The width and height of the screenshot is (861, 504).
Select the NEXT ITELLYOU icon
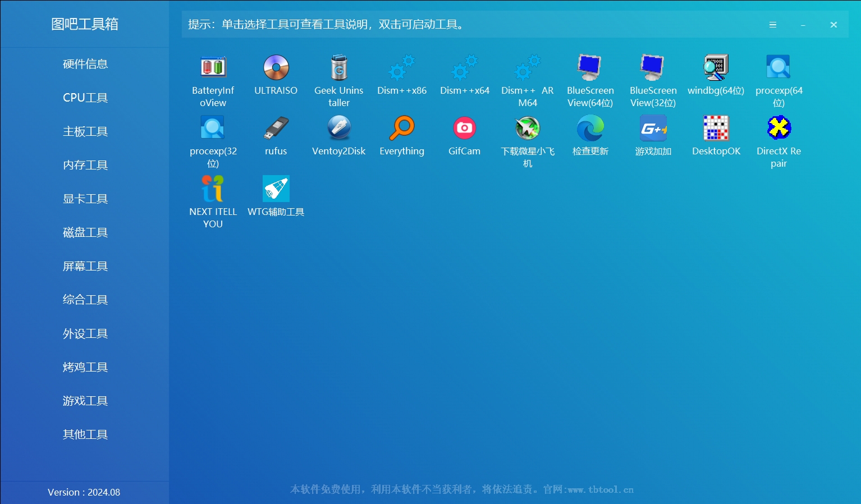(x=213, y=189)
